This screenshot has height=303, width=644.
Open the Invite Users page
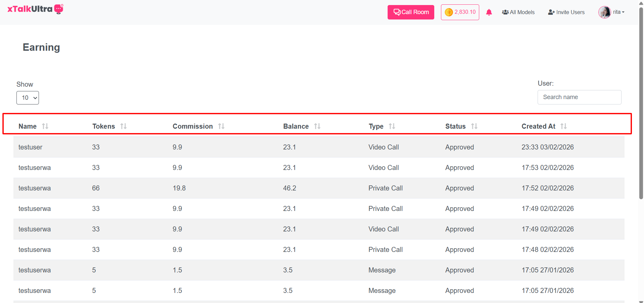(566, 12)
